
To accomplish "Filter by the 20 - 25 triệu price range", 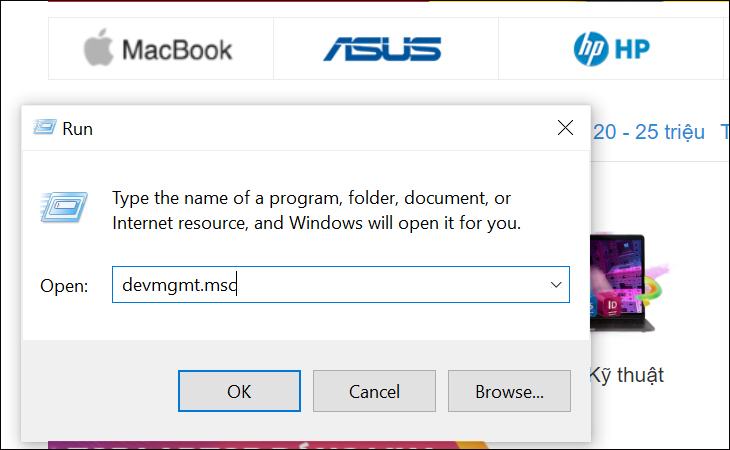I will pyautogui.click(x=649, y=132).
